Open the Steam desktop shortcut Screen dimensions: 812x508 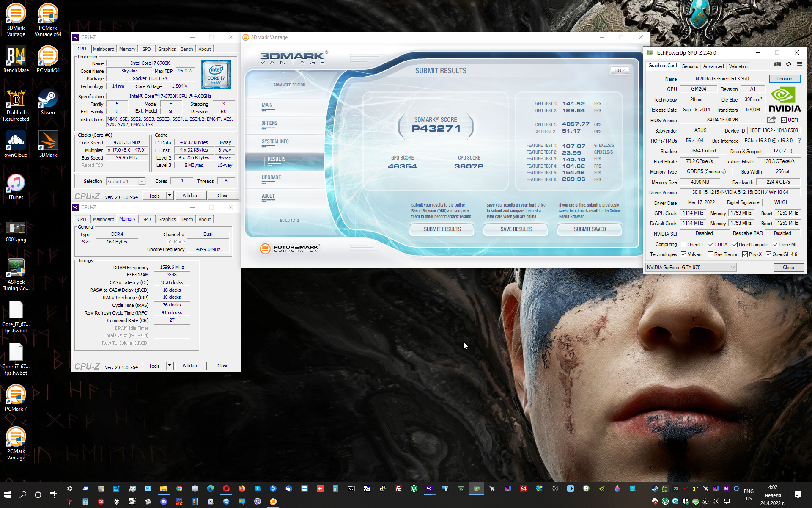(x=48, y=102)
